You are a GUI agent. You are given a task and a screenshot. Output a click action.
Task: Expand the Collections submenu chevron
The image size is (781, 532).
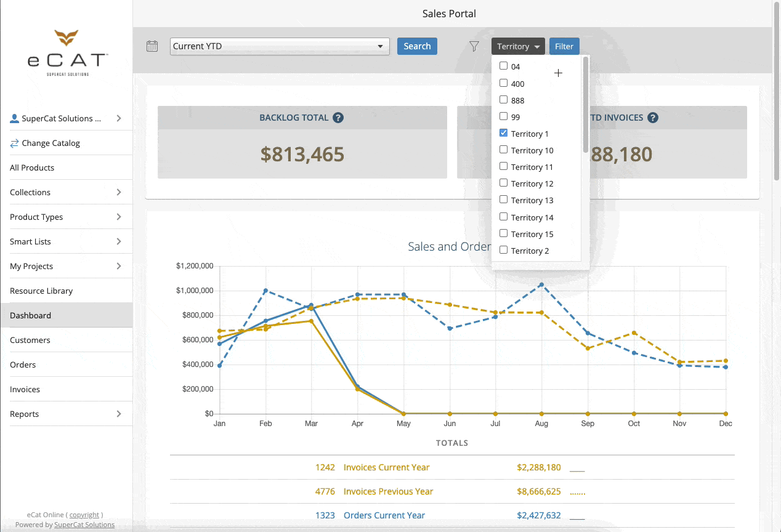click(119, 192)
